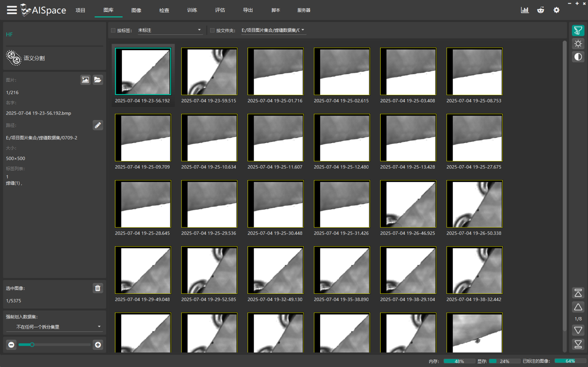Expand the folder path dropdown

[x=273, y=30]
